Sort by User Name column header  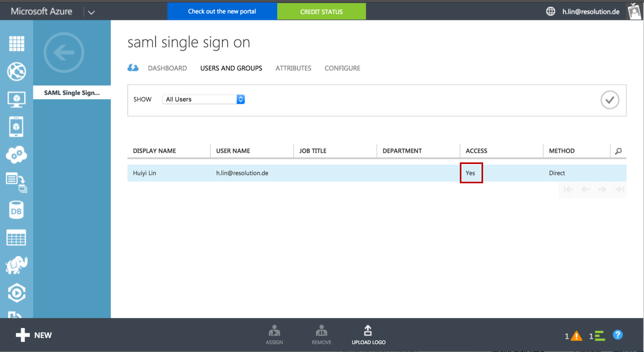(x=233, y=151)
